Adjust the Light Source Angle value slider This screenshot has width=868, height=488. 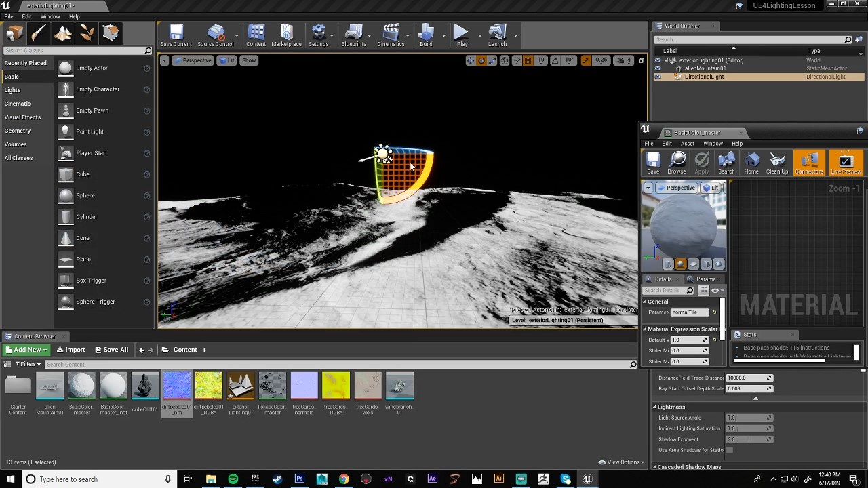(x=749, y=418)
